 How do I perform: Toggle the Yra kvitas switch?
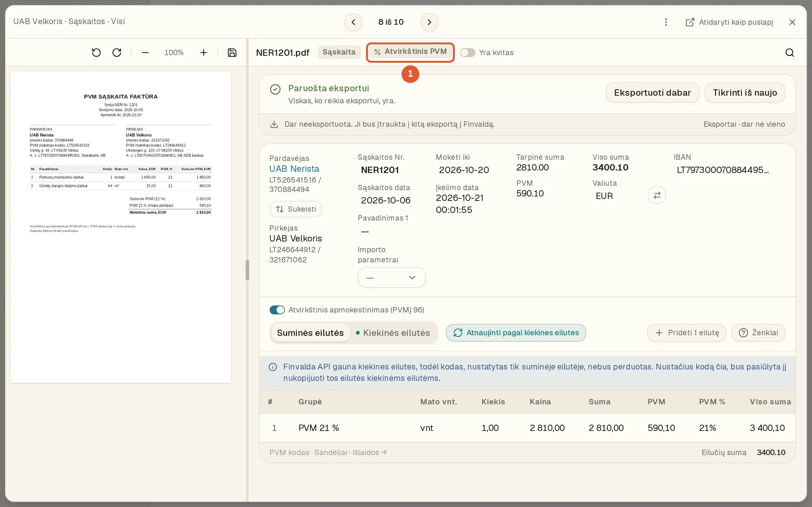pyautogui.click(x=467, y=53)
